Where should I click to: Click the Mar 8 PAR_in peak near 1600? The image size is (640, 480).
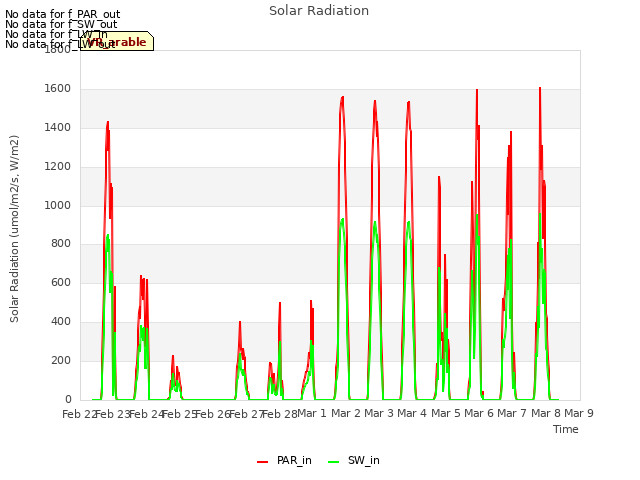(x=540, y=88)
